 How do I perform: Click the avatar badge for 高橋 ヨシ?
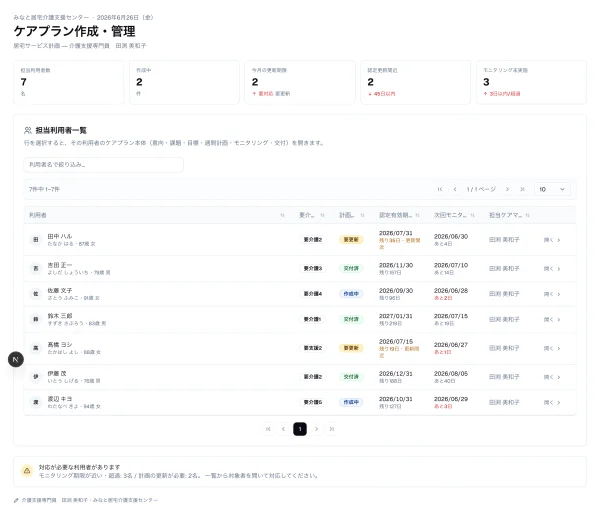[x=36, y=348]
